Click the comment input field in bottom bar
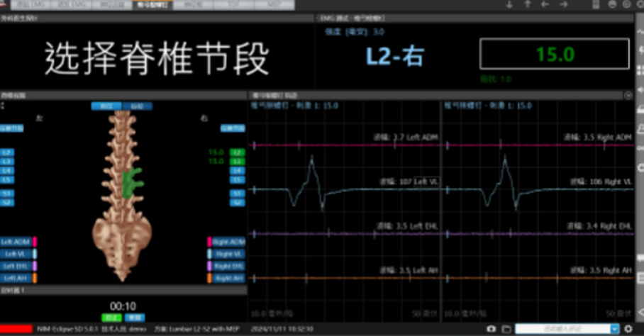Image resolution: width=644 pixels, height=336 pixels. tap(562, 329)
